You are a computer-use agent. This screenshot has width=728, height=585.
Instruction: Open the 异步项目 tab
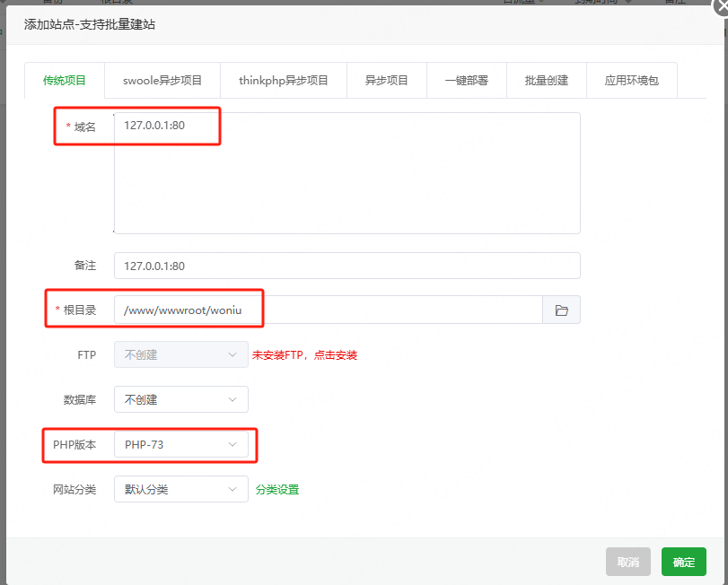point(386,80)
